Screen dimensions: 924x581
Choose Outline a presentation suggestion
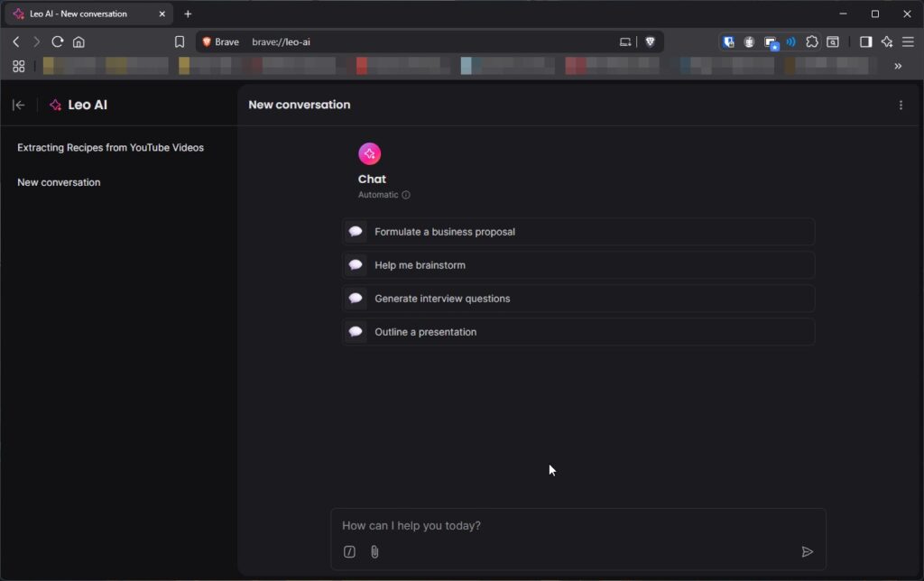tap(578, 332)
